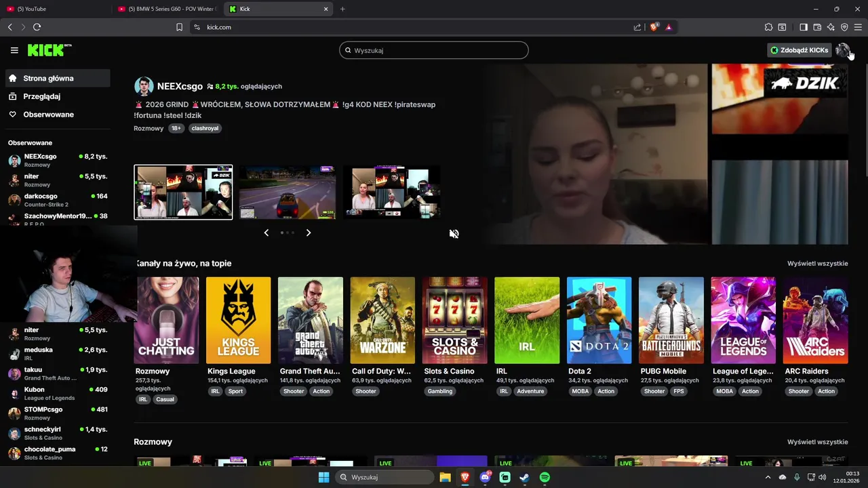Open the Dota 2 category card
Image resolution: width=868 pixels, height=488 pixels.
point(599,321)
